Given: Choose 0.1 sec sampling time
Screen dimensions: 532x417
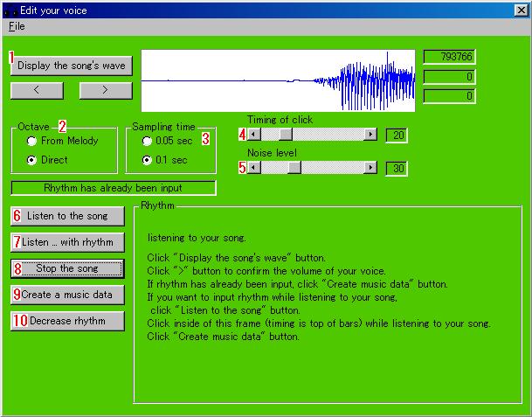Looking at the screenshot, I should (147, 160).
